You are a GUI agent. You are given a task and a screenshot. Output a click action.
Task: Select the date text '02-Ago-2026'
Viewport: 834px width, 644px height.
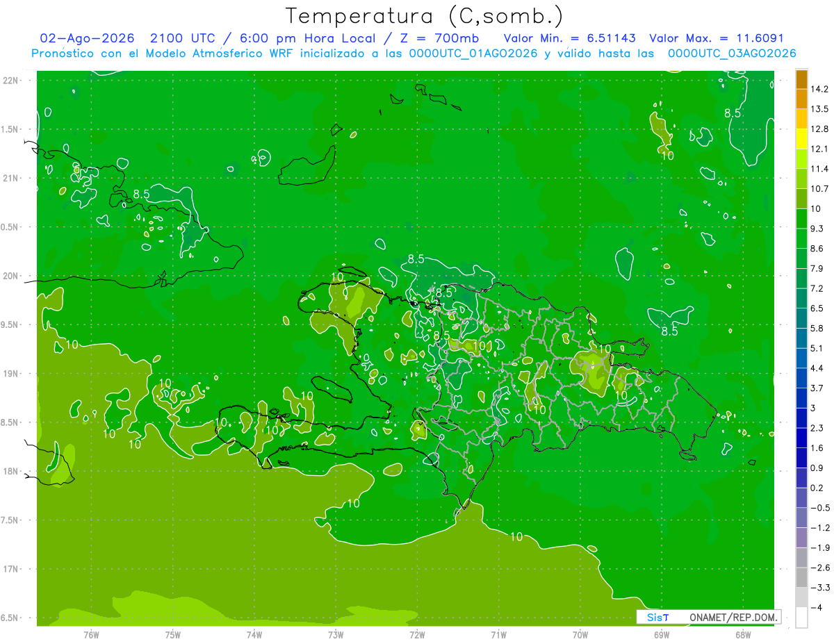click(x=87, y=38)
